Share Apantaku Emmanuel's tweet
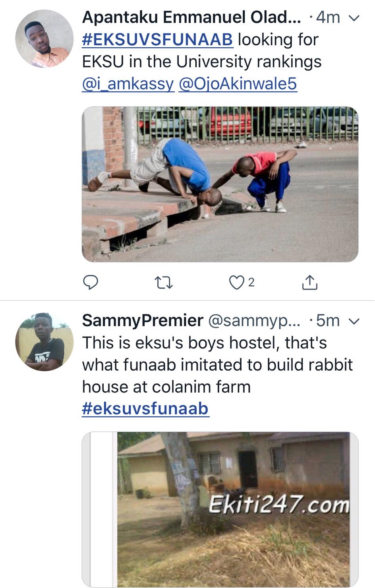 [x=309, y=282]
